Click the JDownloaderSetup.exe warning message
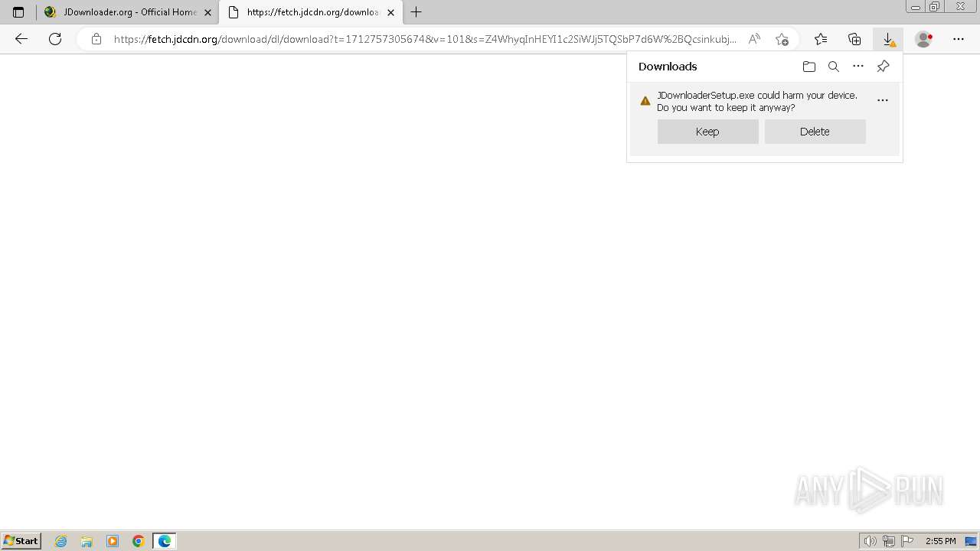Screen dimensions: 980x551 pyautogui.click(x=757, y=101)
